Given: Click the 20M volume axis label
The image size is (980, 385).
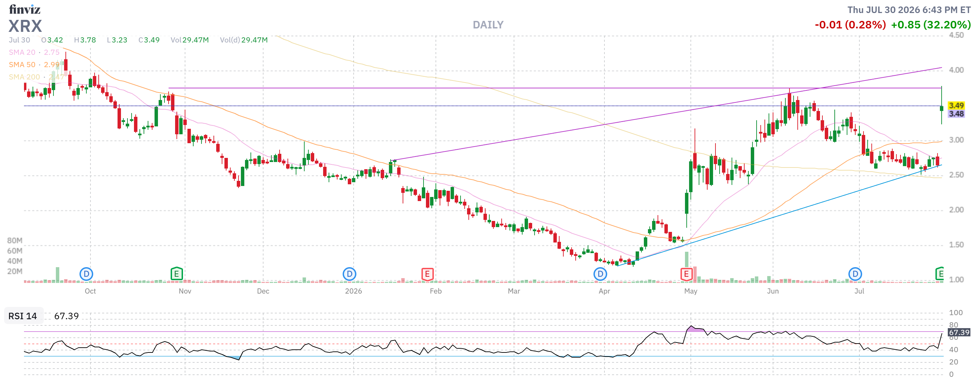Looking at the screenshot, I should [15, 271].
